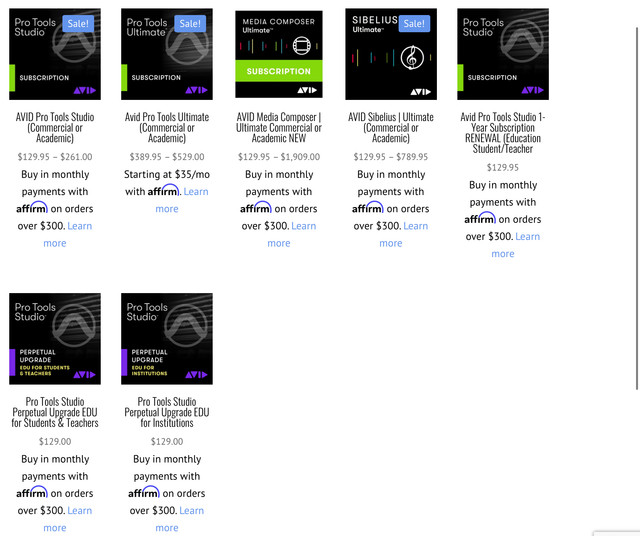The image size is (640, 536).
Task: Click the page's vertical scrollbar
Action: click(x=637, y=208)
